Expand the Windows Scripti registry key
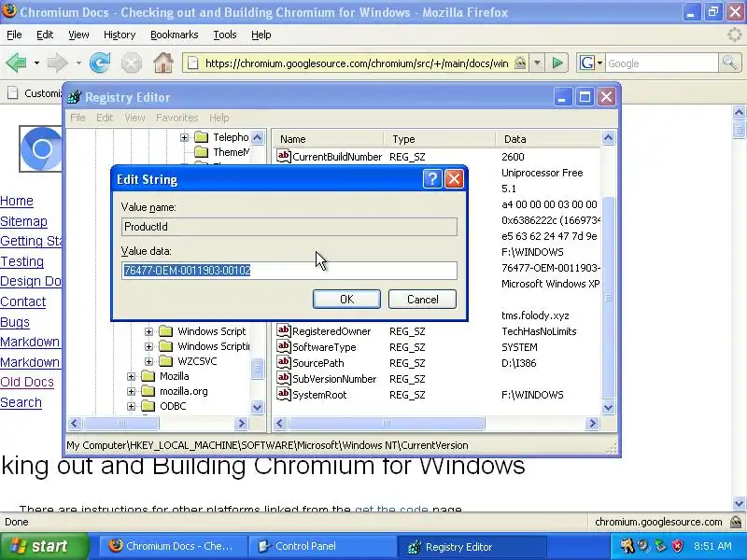 [148, 346]
